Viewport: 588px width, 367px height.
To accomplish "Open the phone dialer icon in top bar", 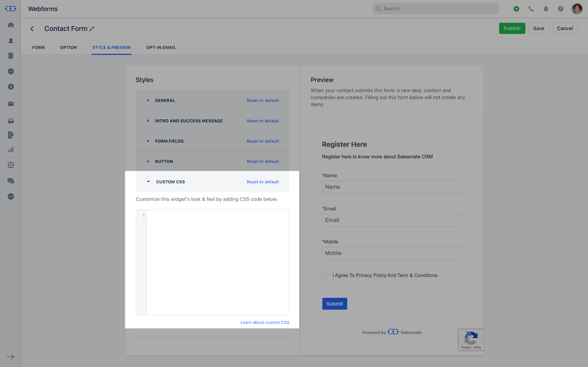I will pos(531,9).
